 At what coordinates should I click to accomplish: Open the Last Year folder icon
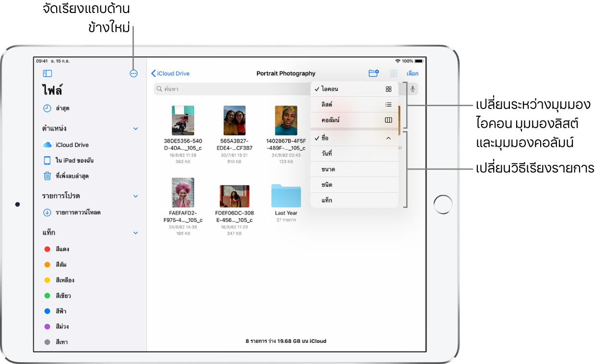(x=286, y=195)
